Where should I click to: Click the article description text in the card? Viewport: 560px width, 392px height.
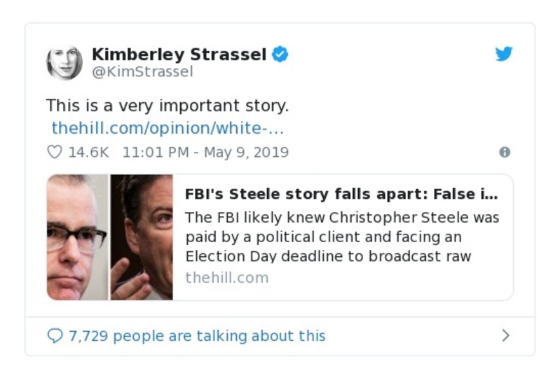342,237
